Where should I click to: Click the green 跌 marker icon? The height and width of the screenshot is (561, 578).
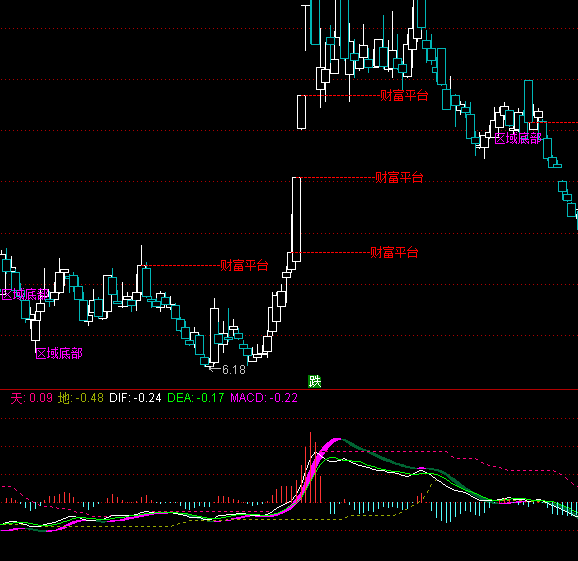pyautogui.click(x=314, y=381)
